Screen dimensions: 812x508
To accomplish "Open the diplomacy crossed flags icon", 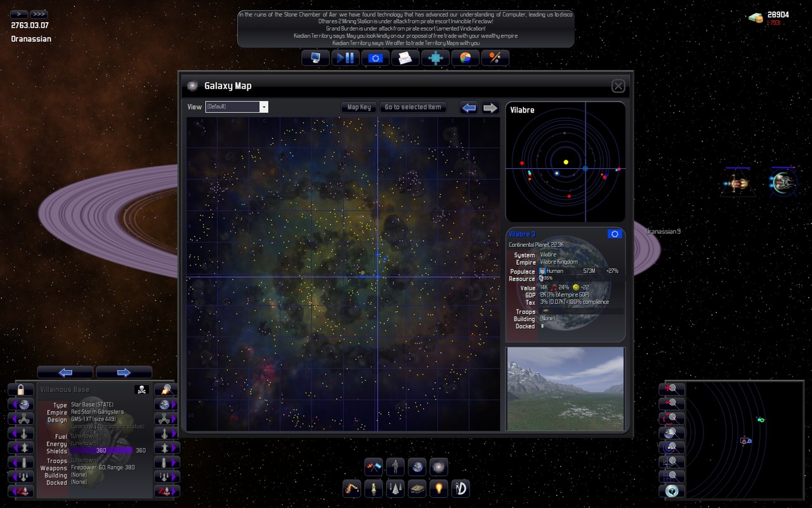I will (x=374, y=467).
